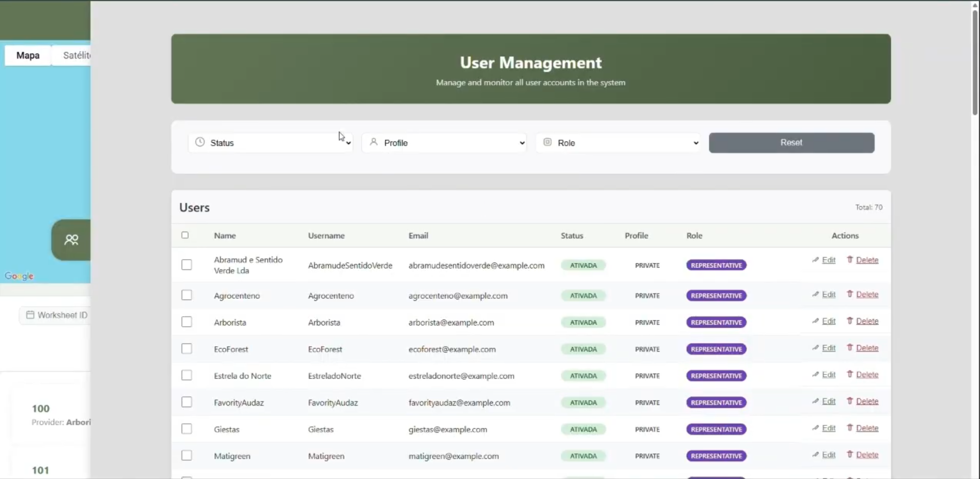
Task: Click the clock icon in the Status filter
Action: [199, 142]
